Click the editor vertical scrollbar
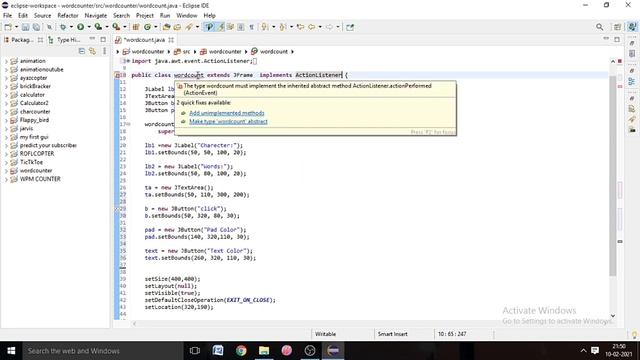Screen dimensions: 640x360 [x=613, y=176]
